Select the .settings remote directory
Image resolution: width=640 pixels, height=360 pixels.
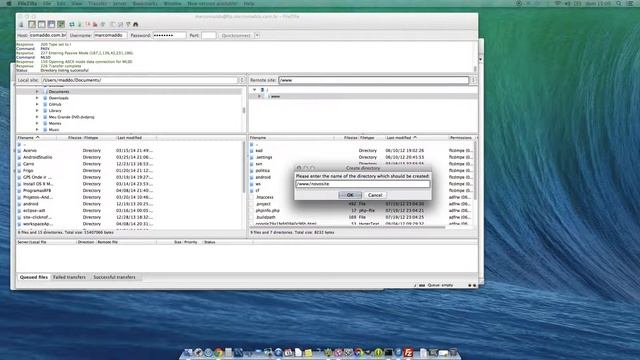tap(361, 157)
